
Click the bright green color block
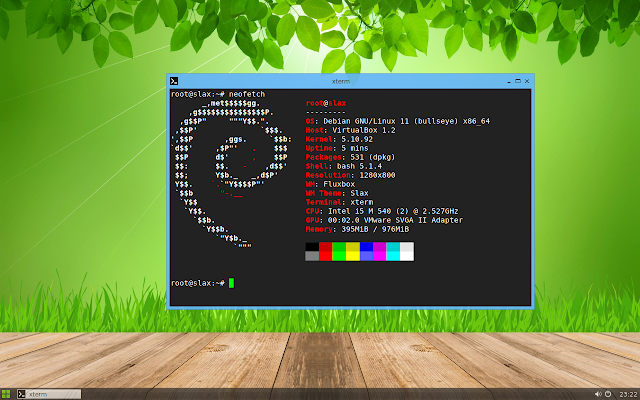(339, 256)
